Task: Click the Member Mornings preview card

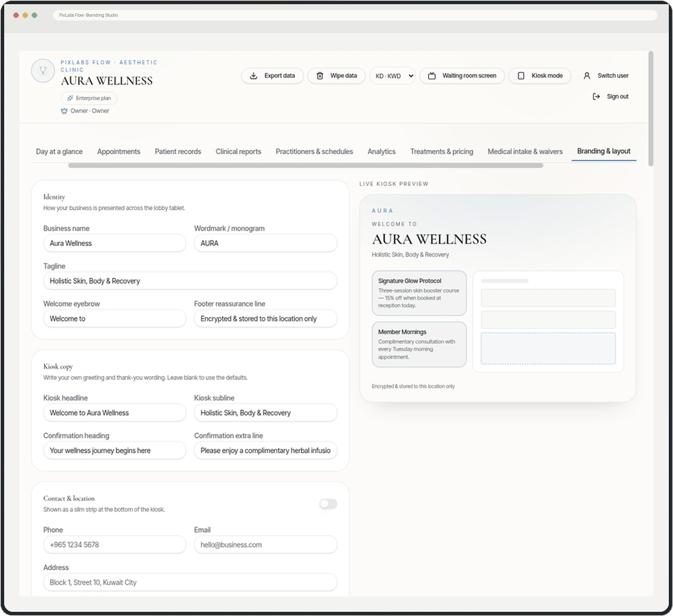Action: [x=419, y=344]
